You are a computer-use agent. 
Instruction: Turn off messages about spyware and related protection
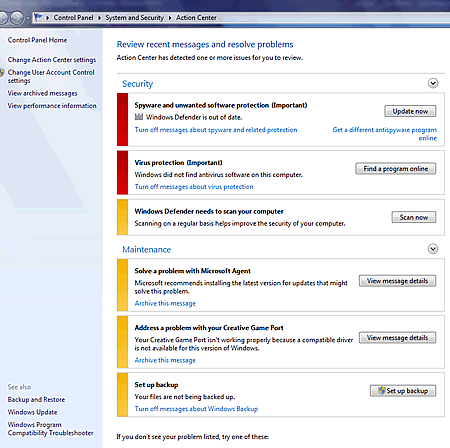[x=216, y=130]
